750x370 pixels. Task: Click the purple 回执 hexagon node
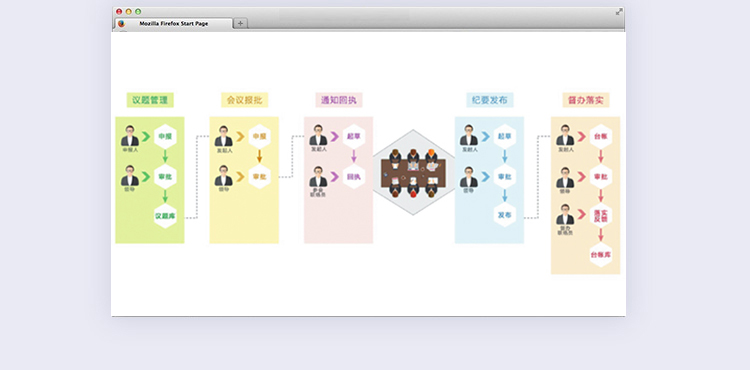coord(354,176)
